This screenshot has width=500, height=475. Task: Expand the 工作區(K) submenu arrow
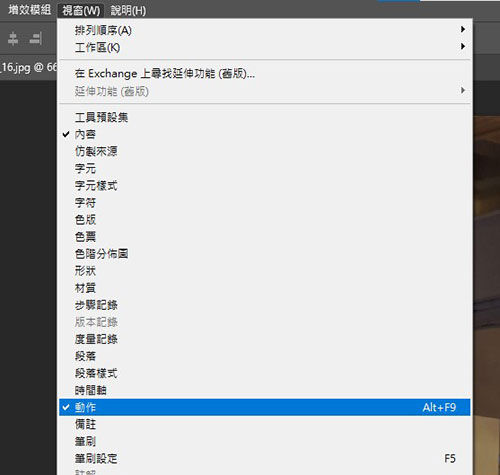click(x=463, y=47)
